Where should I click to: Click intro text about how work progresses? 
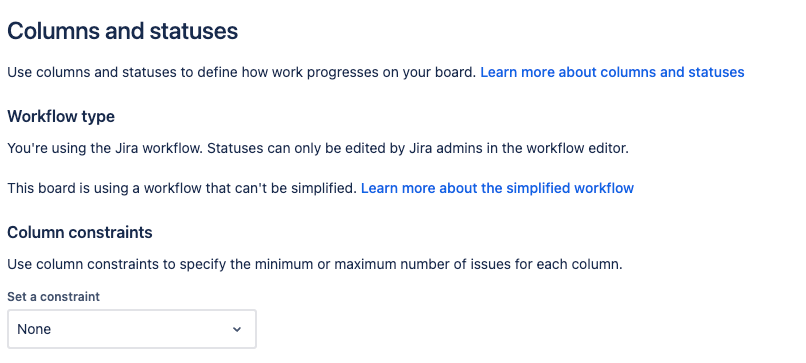(242, 72)
